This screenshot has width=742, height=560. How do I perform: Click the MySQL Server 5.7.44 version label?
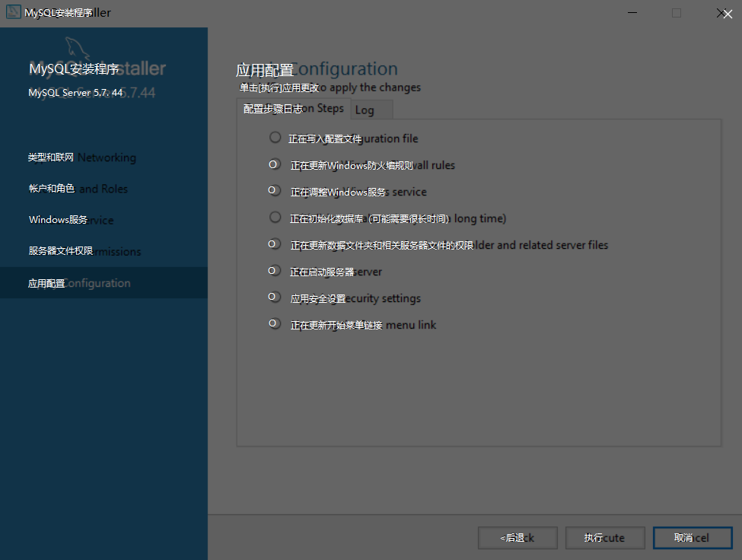pyautogui.click(x=92, y=93)
